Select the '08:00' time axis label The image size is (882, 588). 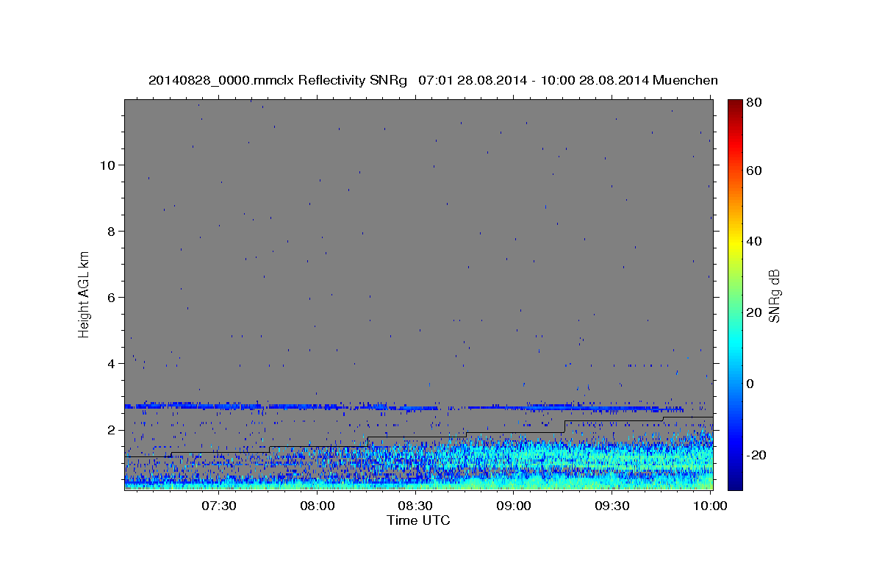[318, 506]
